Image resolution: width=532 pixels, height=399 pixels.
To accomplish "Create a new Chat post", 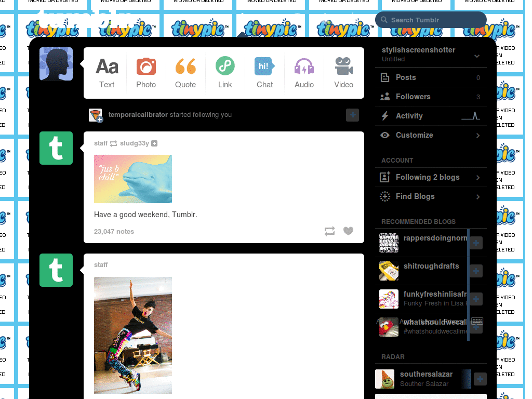I will pos(264,73).
